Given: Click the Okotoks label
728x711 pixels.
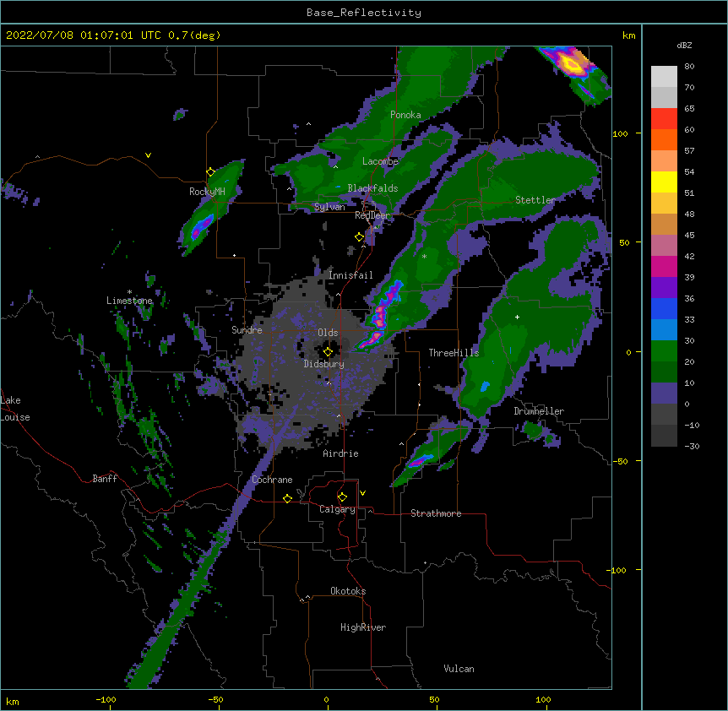Looking at the screenshot, I should (348, 591).
